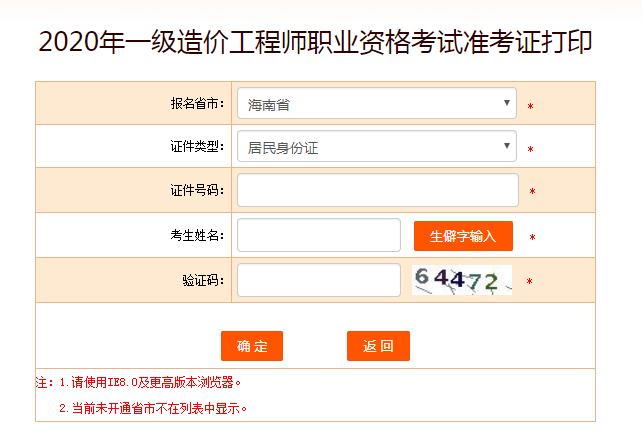Click the 验证码 input box
642x442 pixels.
click(318, 280)
